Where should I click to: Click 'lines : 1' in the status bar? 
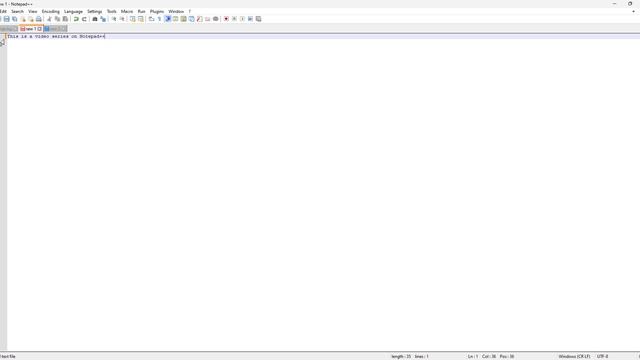422,356
